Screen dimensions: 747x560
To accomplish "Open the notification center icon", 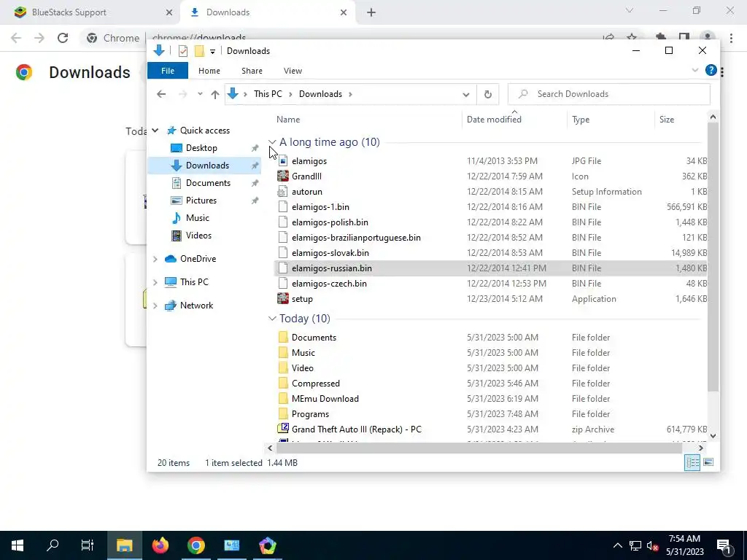I will point(724,545).
